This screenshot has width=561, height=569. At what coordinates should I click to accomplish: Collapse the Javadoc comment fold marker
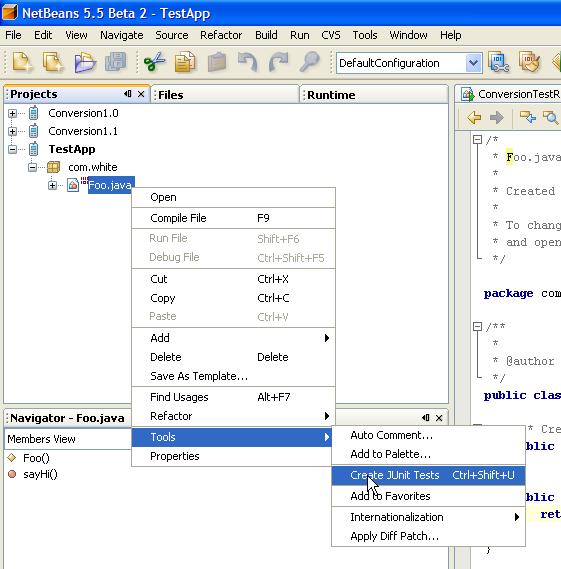point(478,326)
